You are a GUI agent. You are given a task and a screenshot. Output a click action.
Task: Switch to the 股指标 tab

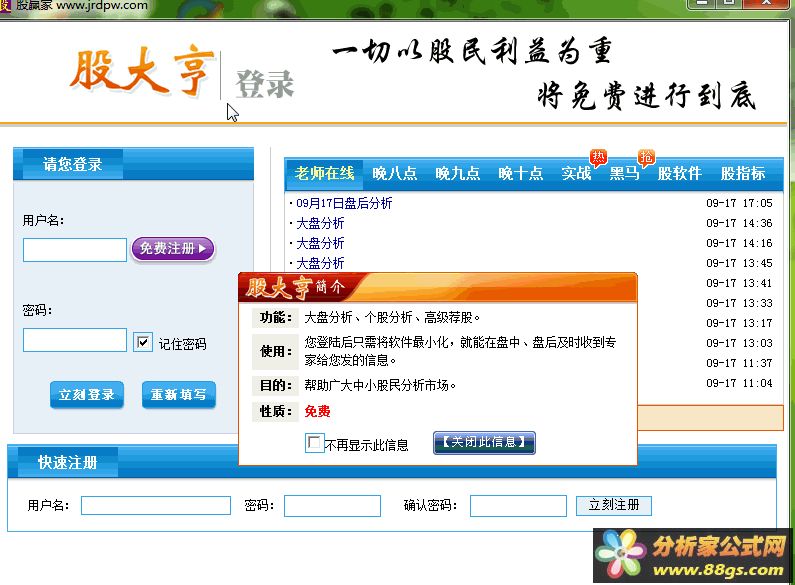pyautogui.click(x=742, y=173)
